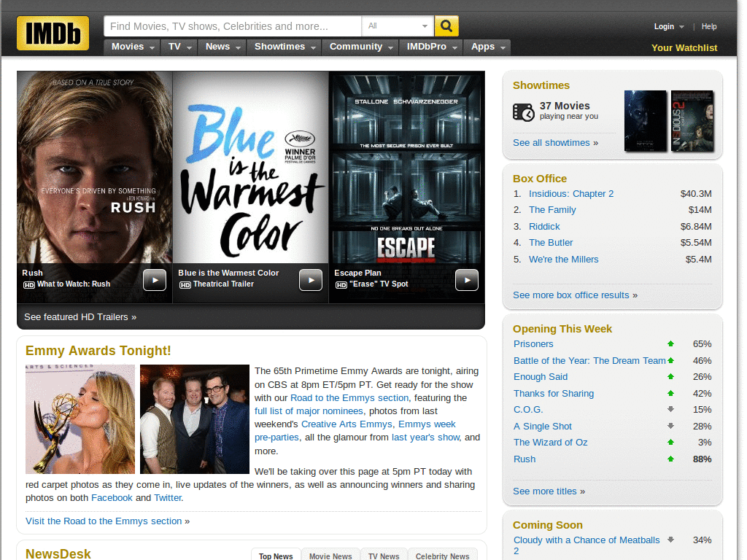Click See featured HD Trailers link
Screen dimensions: 747x560
[80, 316]
